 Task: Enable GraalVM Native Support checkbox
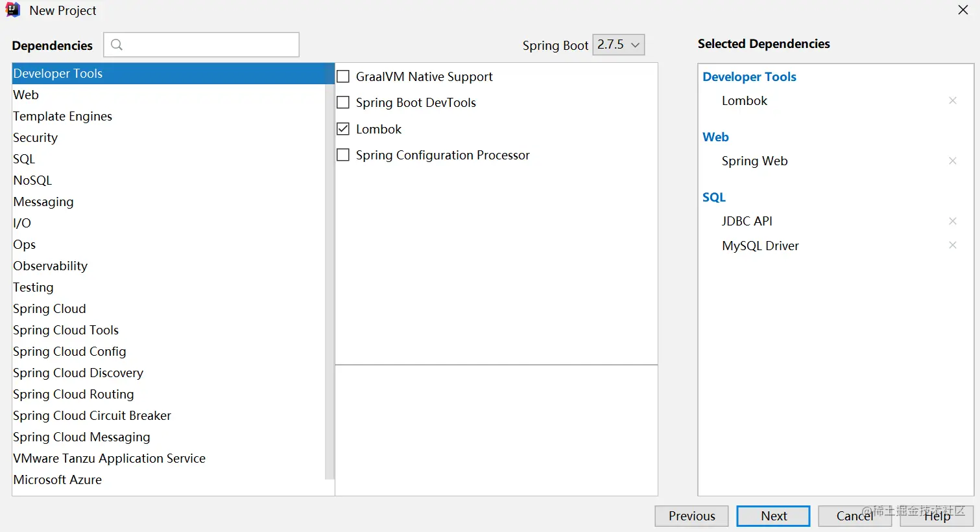click(343, 76)
